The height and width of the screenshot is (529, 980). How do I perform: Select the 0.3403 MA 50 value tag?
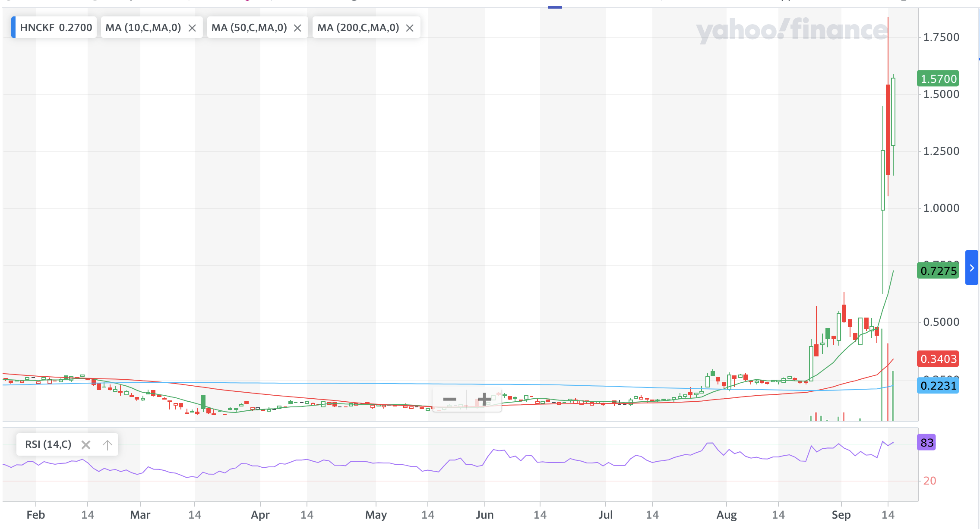938,359
